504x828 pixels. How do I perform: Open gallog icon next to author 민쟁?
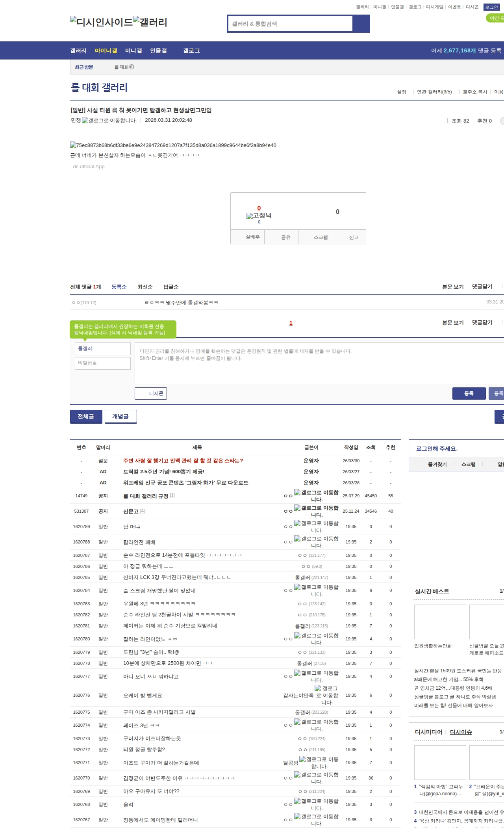click(x=109, y=121)
